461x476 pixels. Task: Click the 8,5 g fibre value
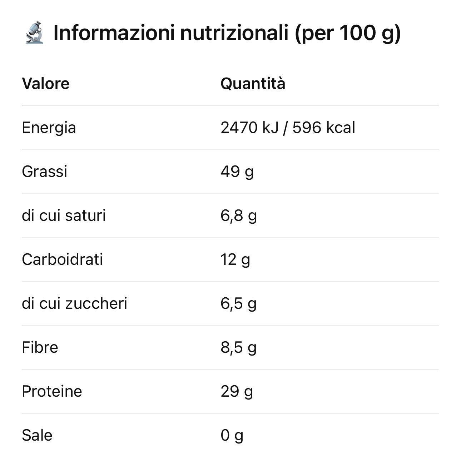[x=238, y=348]
